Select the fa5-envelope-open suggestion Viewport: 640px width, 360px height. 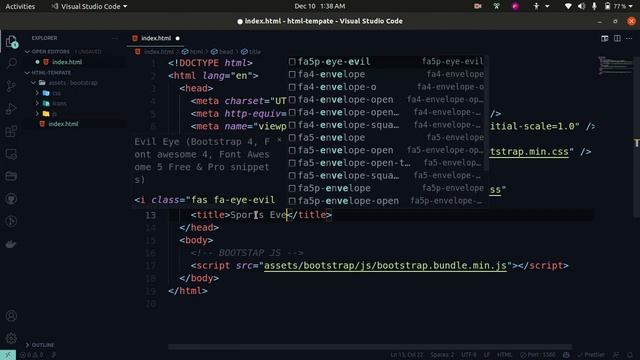point(386,150)
